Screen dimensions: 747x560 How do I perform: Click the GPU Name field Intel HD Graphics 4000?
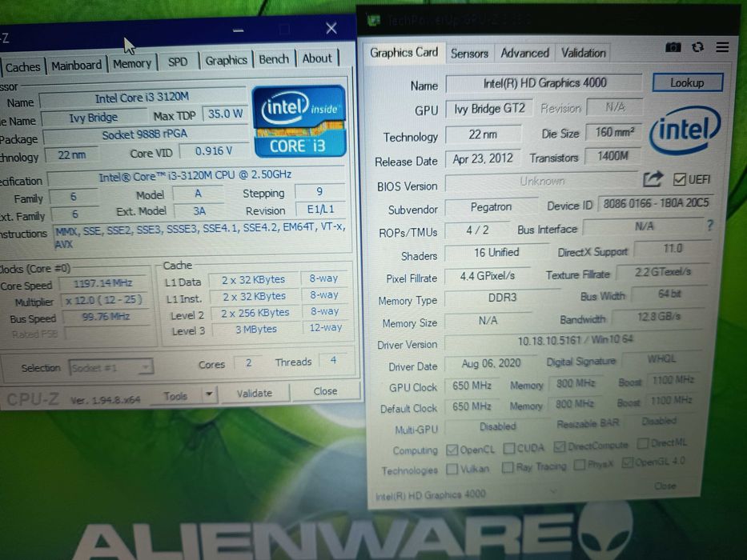[544, 83]
